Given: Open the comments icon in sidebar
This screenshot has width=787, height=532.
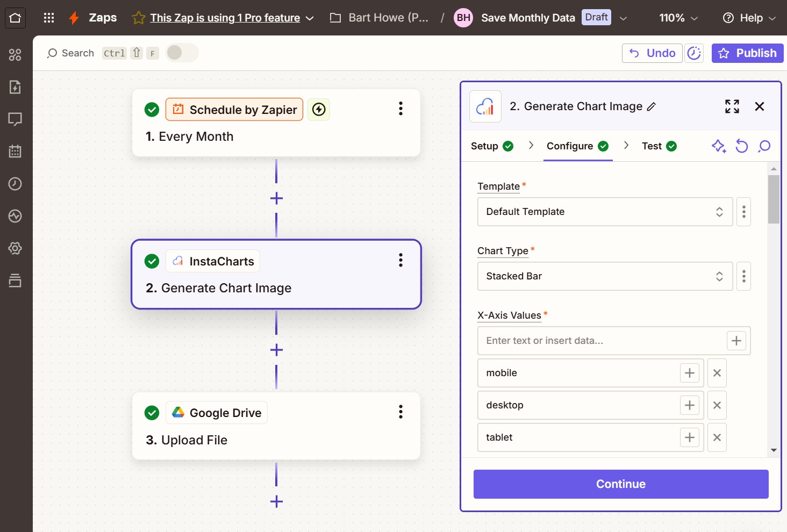Looking at the screenshot, I should click(x=15, y=119).
